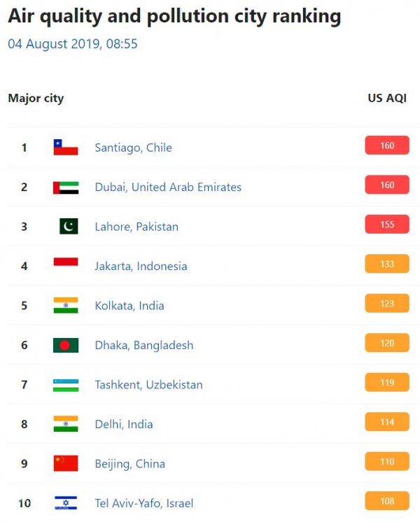Click the India flag beside Delhi
Viewport: 420px width, 522px height.
[66, 424]
